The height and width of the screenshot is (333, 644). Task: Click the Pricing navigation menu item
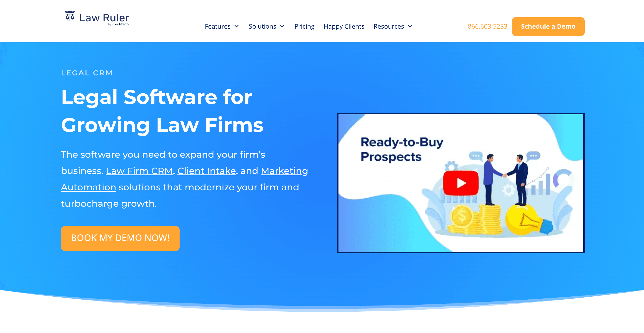(x=304, y=26)
